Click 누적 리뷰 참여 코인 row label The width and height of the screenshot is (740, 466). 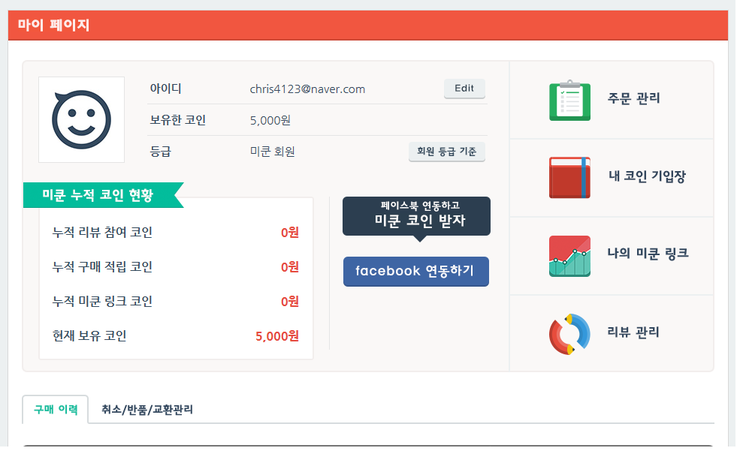(x=102, y=232)
